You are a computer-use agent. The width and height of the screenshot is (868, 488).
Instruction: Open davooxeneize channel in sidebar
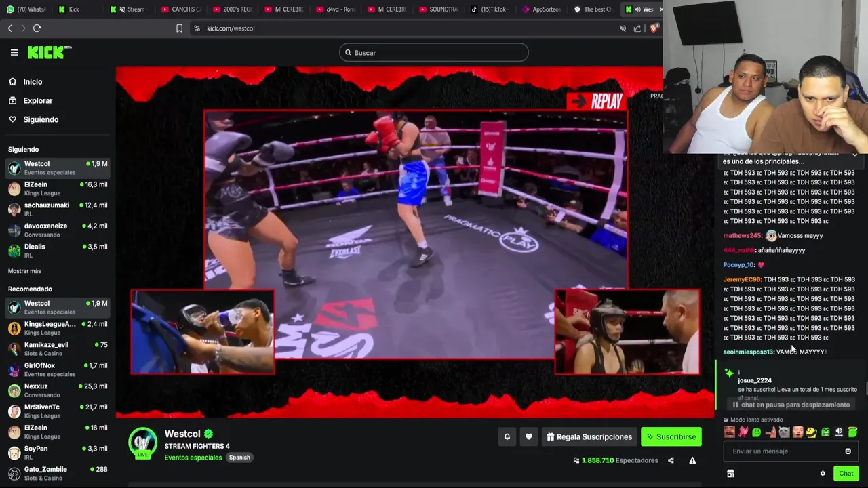click(x=58, y=230)
